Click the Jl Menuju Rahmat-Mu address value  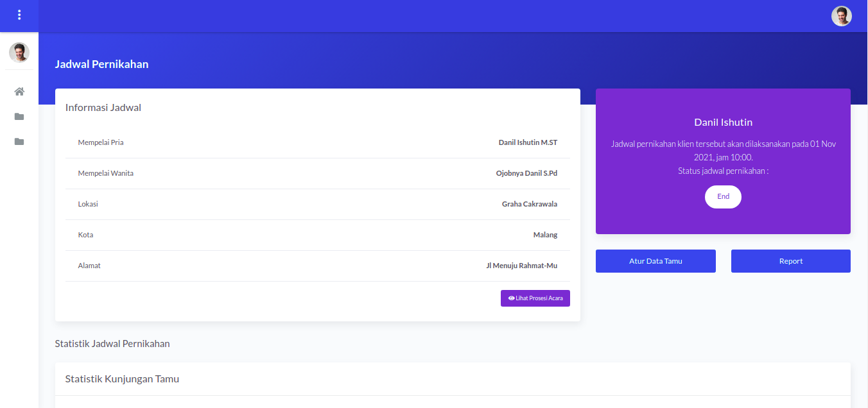coord(521,266)
